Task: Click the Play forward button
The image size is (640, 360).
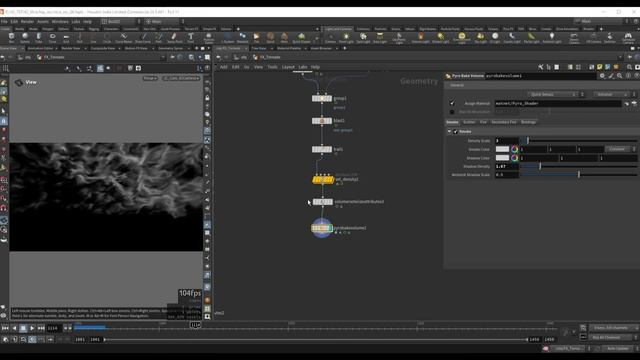Action: pos(32,328)
